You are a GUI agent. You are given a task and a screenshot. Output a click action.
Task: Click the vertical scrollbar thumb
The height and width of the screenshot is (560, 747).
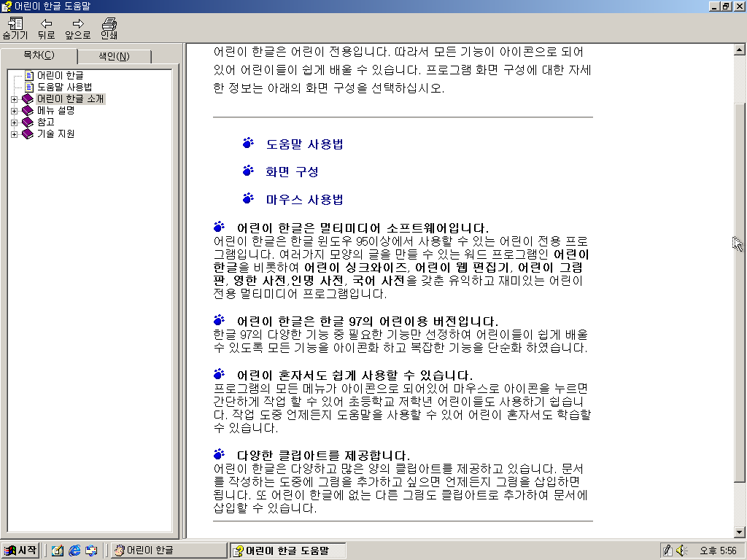pos(739,292)
